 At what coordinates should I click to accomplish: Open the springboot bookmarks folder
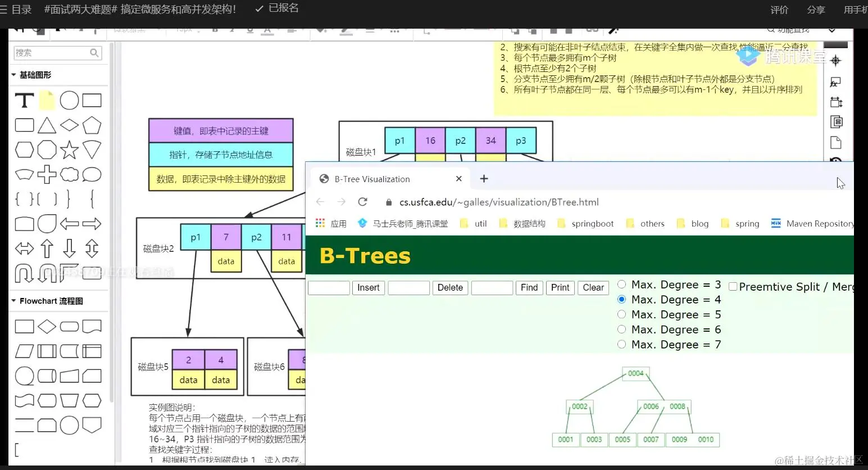(585, 224)
